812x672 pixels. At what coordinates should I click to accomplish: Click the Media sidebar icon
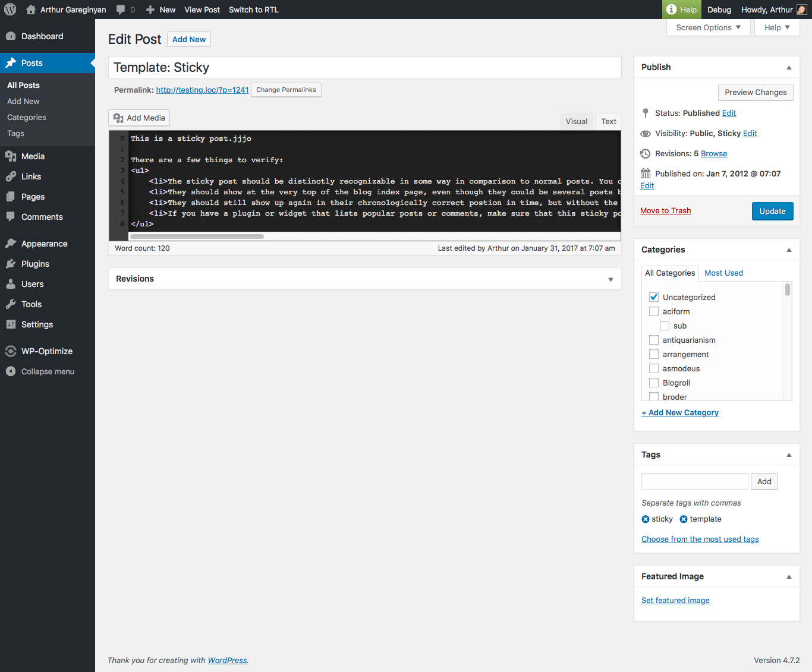[11, 156]
